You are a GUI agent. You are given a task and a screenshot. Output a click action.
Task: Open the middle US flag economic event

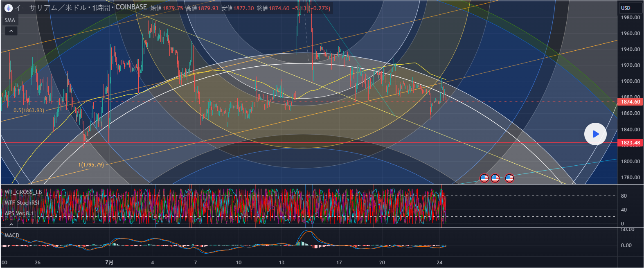(495, 178)
